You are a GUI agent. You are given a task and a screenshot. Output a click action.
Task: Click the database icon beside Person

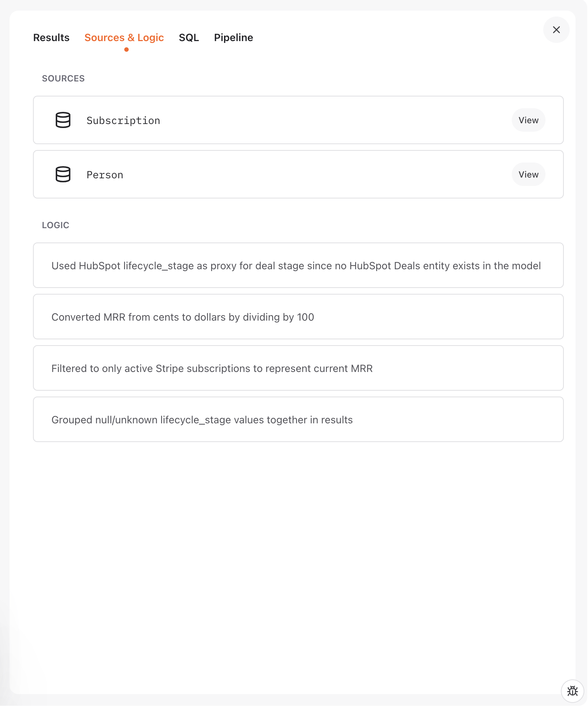[x=62, y=174]
